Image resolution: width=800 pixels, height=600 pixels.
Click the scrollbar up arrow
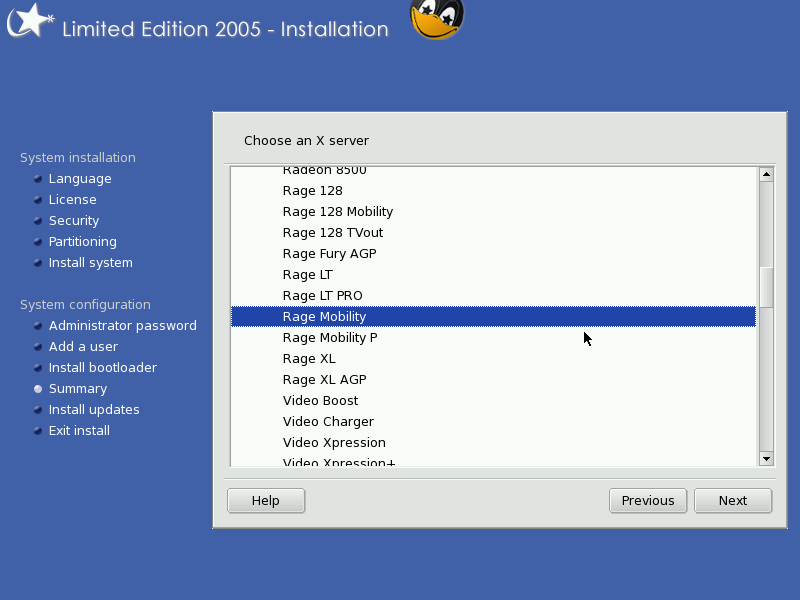[x=766, y=174]
